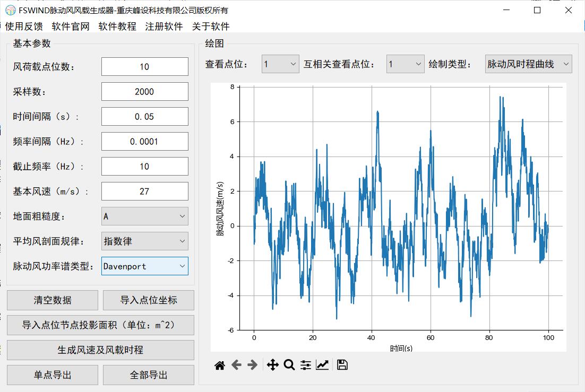Open the 使用反馈 menu
The width and height of the screenshot is (585, 392).
(24, 27)
